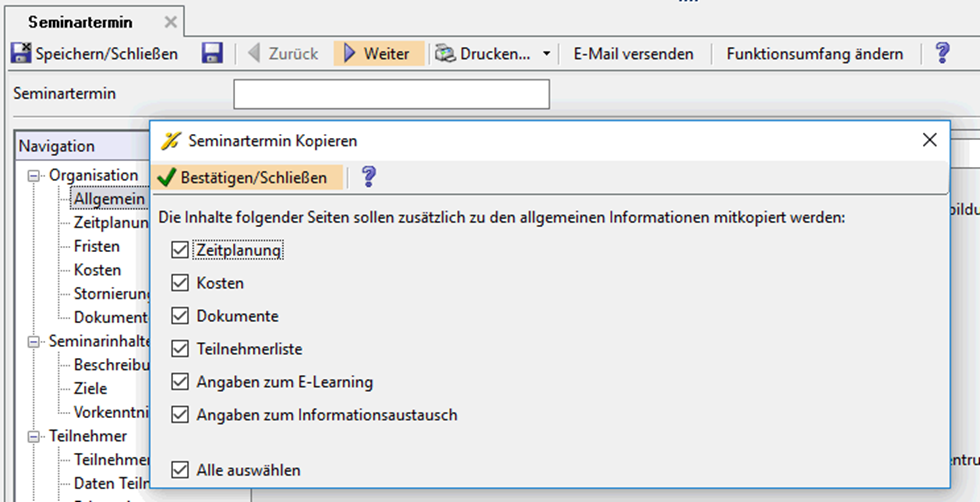980x502 pixels.
Task: Select Fristen in the navigation tree
Action: [x=96, y=246]
